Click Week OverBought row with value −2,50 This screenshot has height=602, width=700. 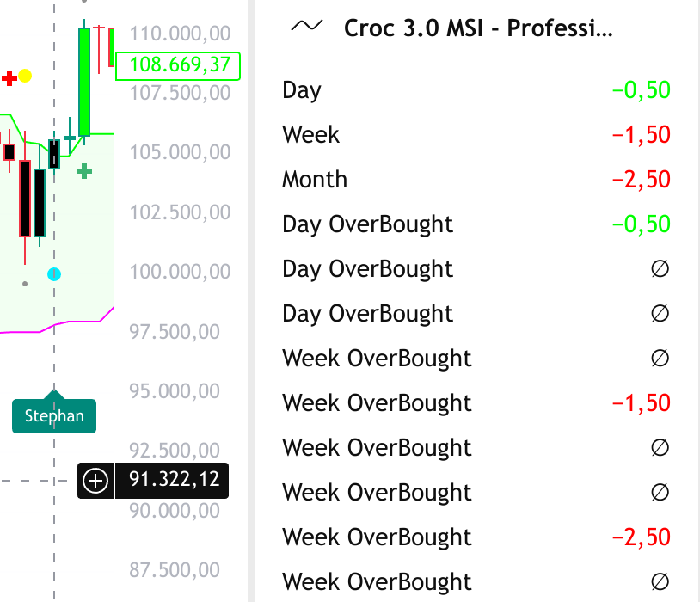click(x=476, y=537)
